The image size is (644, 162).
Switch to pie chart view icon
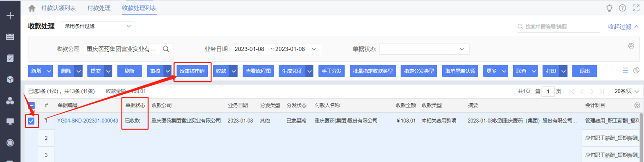pos(636,71)
